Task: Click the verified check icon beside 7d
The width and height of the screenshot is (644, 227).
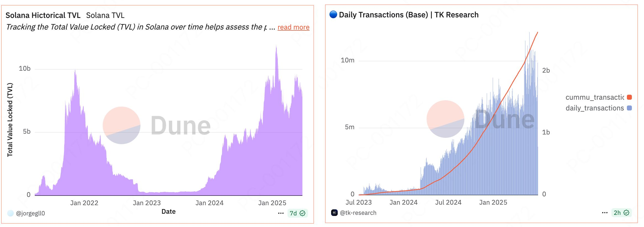Action: (302, 213)
